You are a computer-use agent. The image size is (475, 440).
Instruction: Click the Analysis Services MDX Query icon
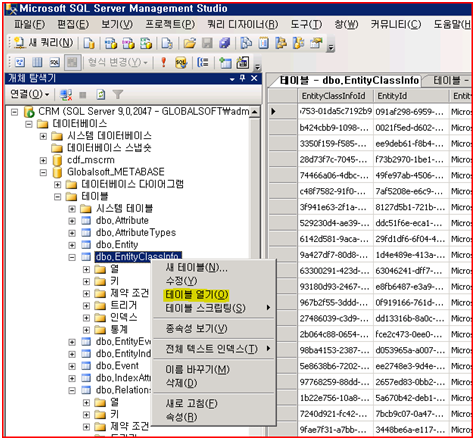111,43
